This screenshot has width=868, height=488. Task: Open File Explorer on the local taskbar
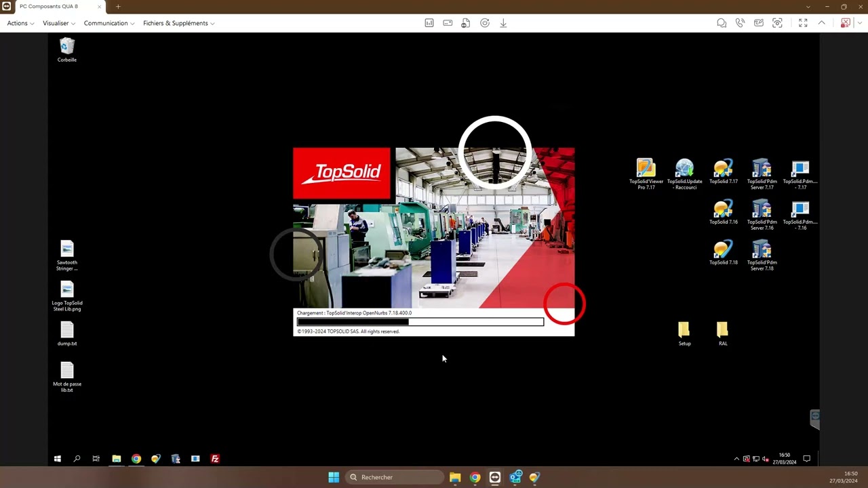click(455, 477)
